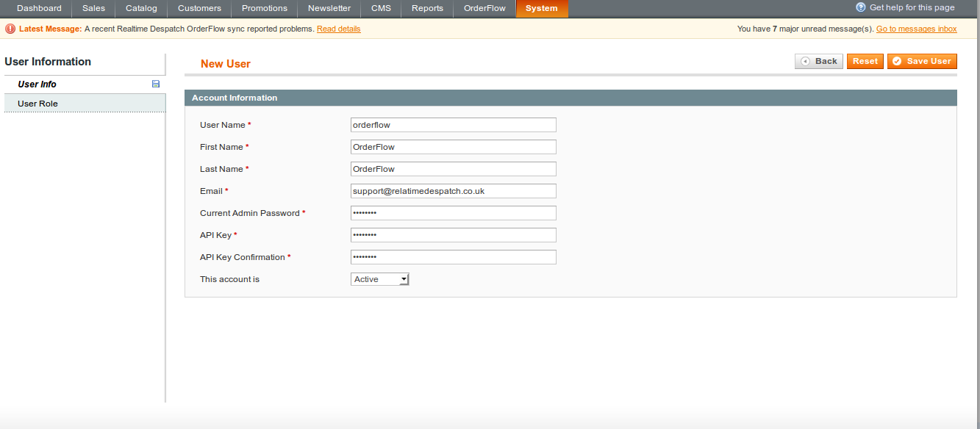
Task: Click the circular back arrow icon on the Back button
Action: [x=805, y=61]
